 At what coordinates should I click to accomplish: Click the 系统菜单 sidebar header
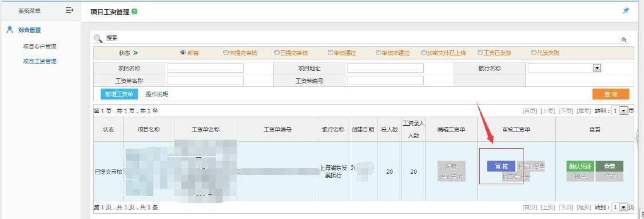pyautogui.click(x=30, y=11)
